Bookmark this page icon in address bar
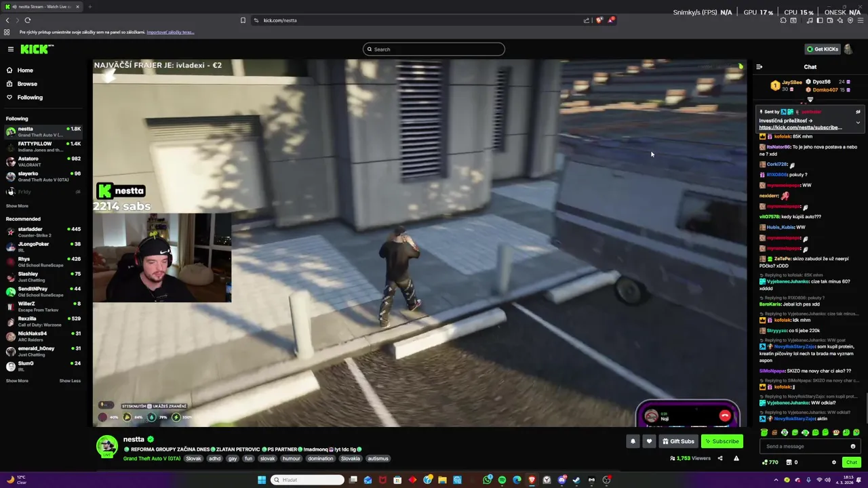 click(x=243, y=20)
